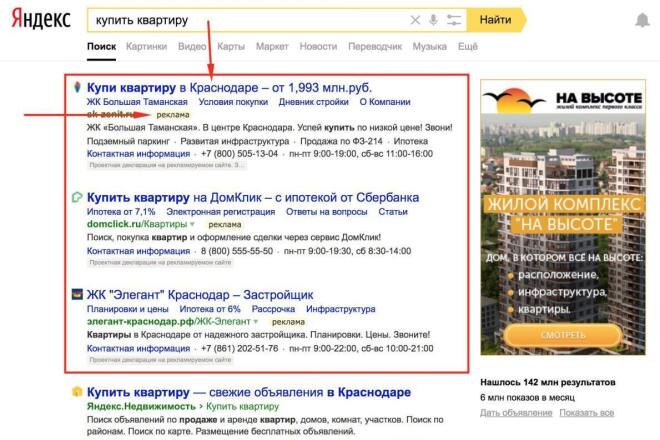Switch to Картинки tab
The width and height of the screenshot is (660, 440).
pos(146,47)
